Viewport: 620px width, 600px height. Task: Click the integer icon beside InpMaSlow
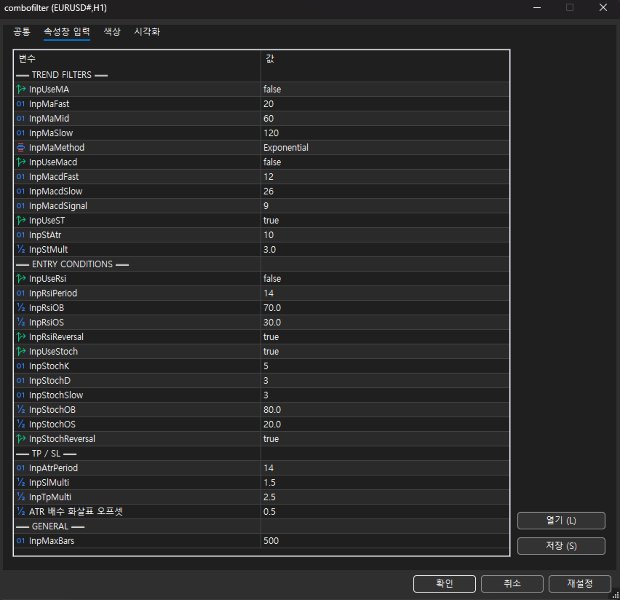(x=21, y=133)
